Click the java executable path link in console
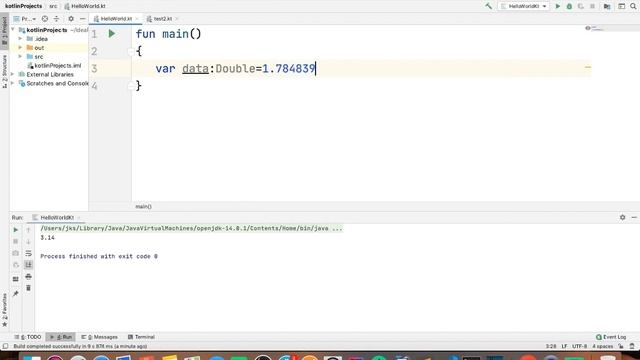The height and width of the screenshot is (360, 640). point(191,229)
